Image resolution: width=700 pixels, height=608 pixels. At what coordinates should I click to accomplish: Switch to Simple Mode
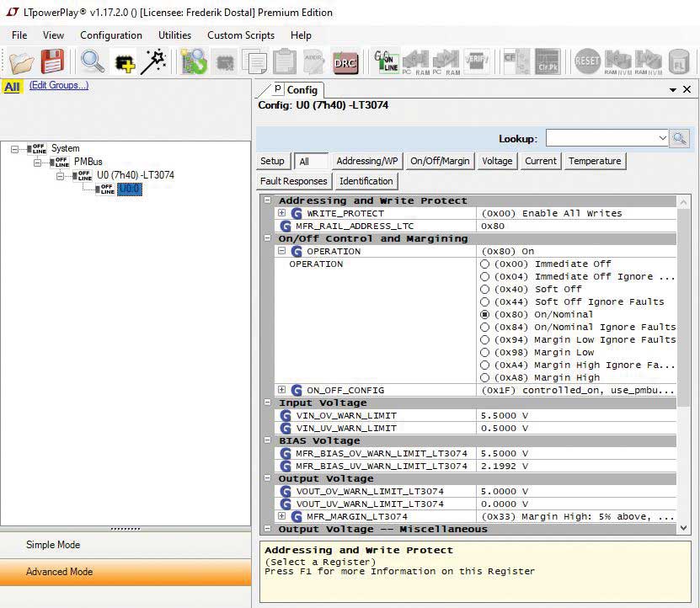tap(53, 545)
